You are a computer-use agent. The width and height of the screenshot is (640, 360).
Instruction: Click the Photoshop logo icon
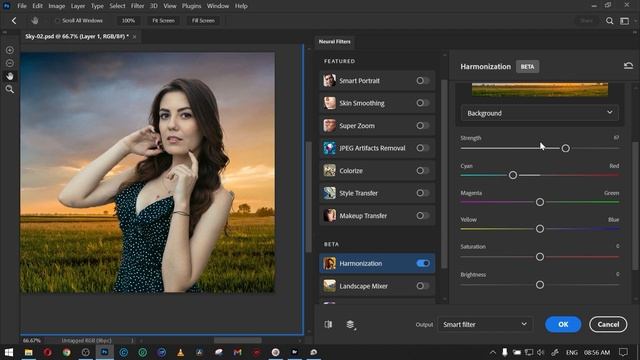tap(7, 6)
